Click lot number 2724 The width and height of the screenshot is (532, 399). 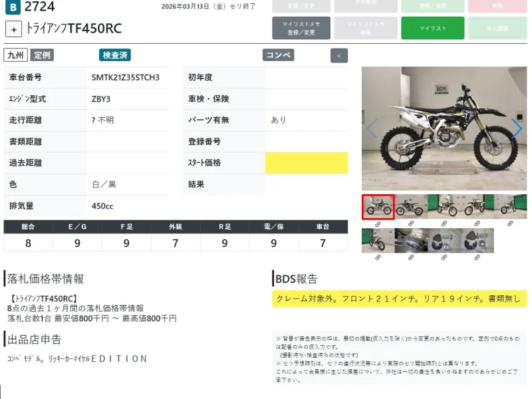(39, 7)
